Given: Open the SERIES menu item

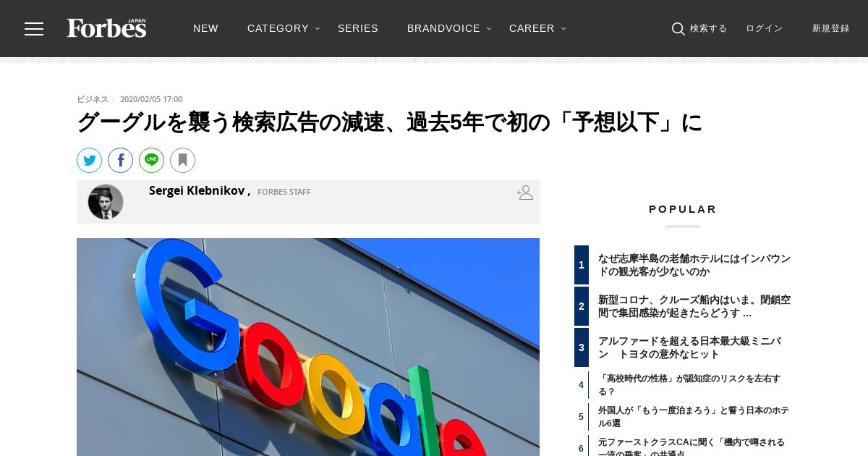Looking at the screenshot, I should (358, 28).
